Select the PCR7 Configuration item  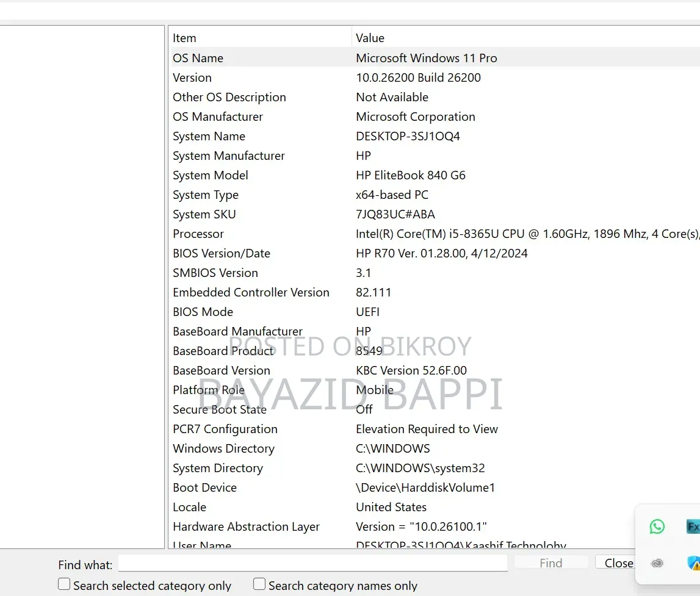pyautogui.click(x=225, y=429)
